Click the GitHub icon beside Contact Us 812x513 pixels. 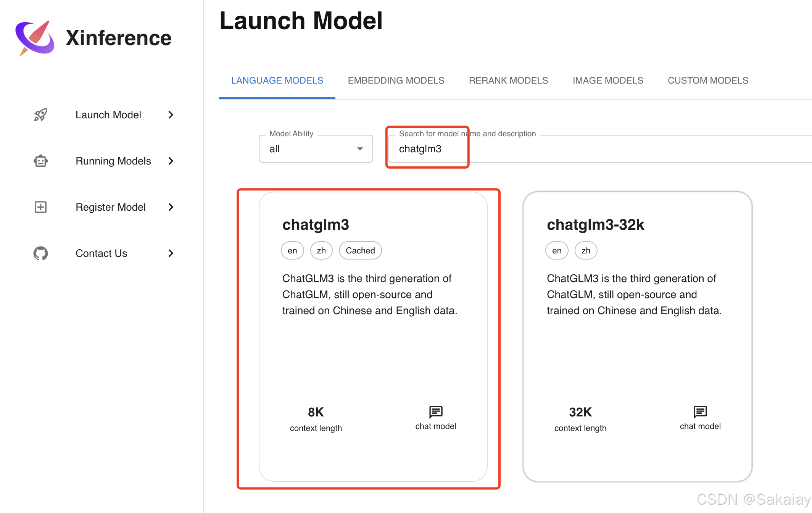tap(40, 253)
